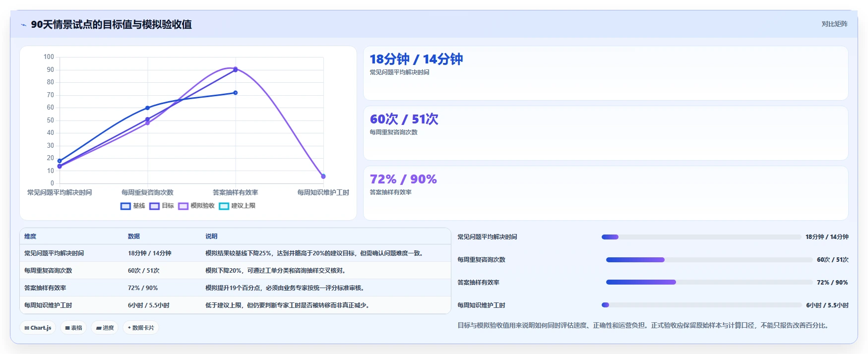Click the 100 tick on the y-axis
Screen dimensions: 868x354
point(49,57)
